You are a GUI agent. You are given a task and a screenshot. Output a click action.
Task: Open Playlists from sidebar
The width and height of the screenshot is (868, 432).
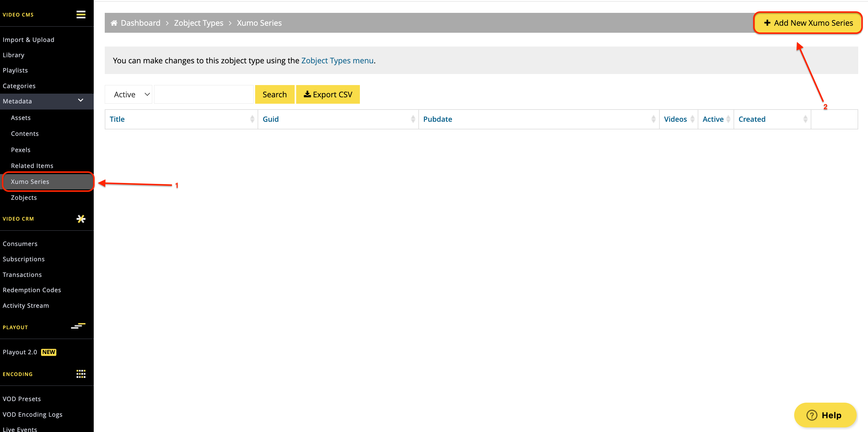point(15,70)
